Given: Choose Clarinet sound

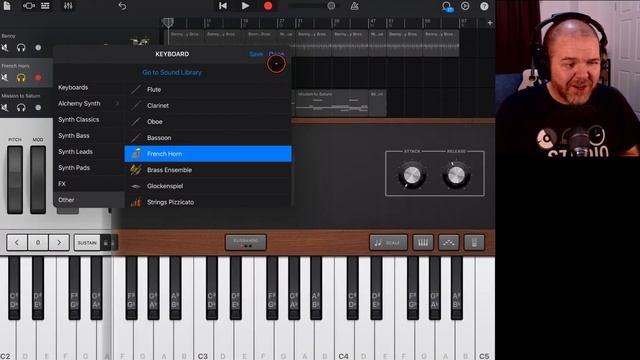Looking at the screenshot, I should click(x=208, y=105).
